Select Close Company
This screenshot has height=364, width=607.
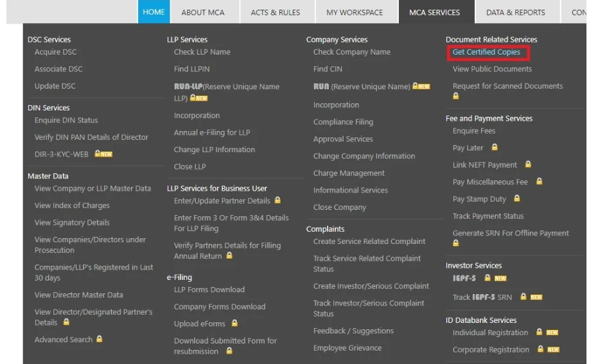tap(340, 207)
